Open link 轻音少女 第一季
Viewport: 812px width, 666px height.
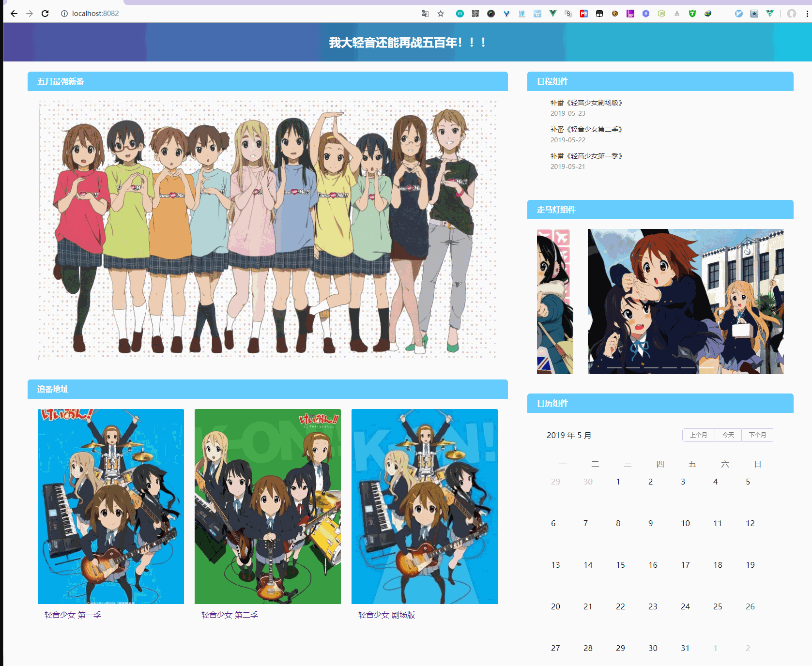tap(73, 615)
